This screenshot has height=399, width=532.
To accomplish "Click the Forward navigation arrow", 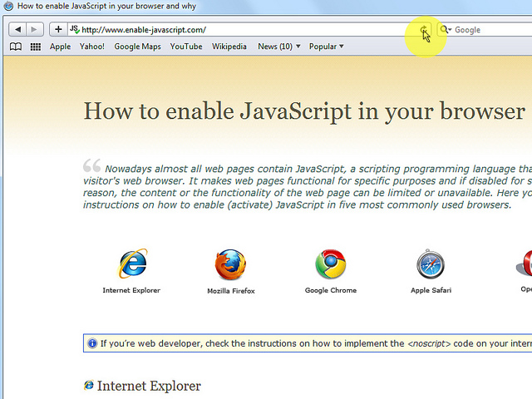I will [34, 29].
